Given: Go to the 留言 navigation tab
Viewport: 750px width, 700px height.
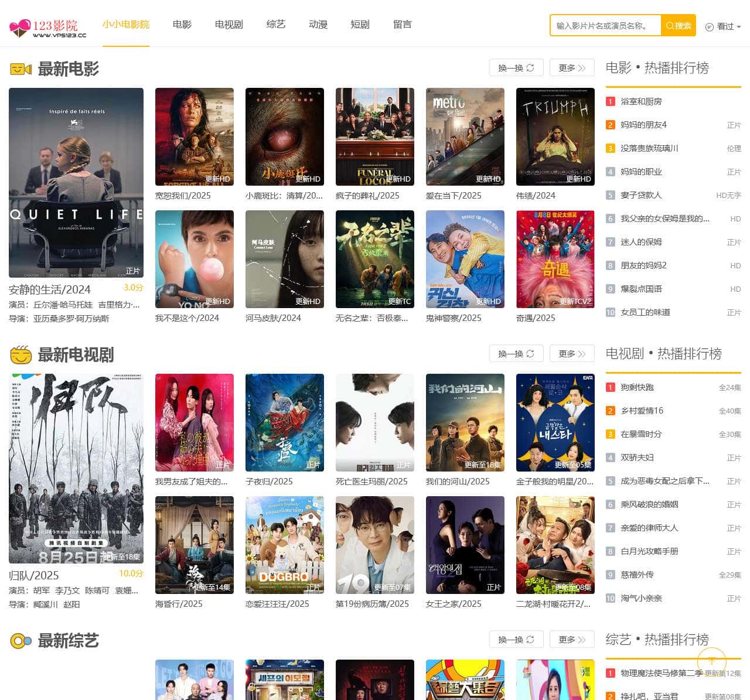Looking at the screenshot, I should [x=402, y=25].
